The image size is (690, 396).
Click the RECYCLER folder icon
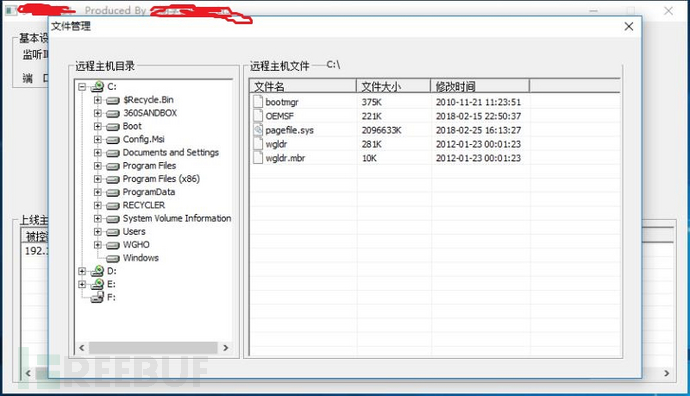pos(113,206)
